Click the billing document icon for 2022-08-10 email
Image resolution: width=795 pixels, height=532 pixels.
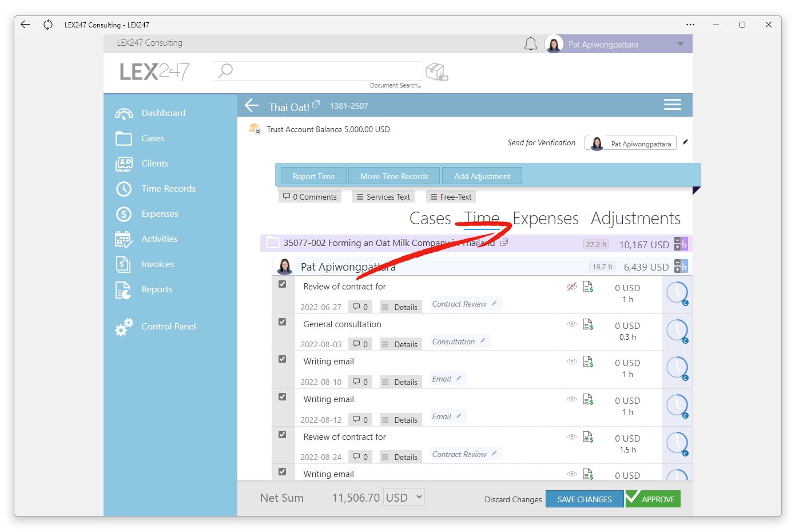(587, 362)
